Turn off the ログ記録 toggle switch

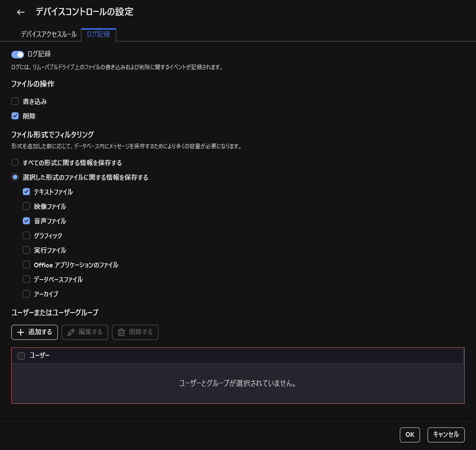coord(17,55)
